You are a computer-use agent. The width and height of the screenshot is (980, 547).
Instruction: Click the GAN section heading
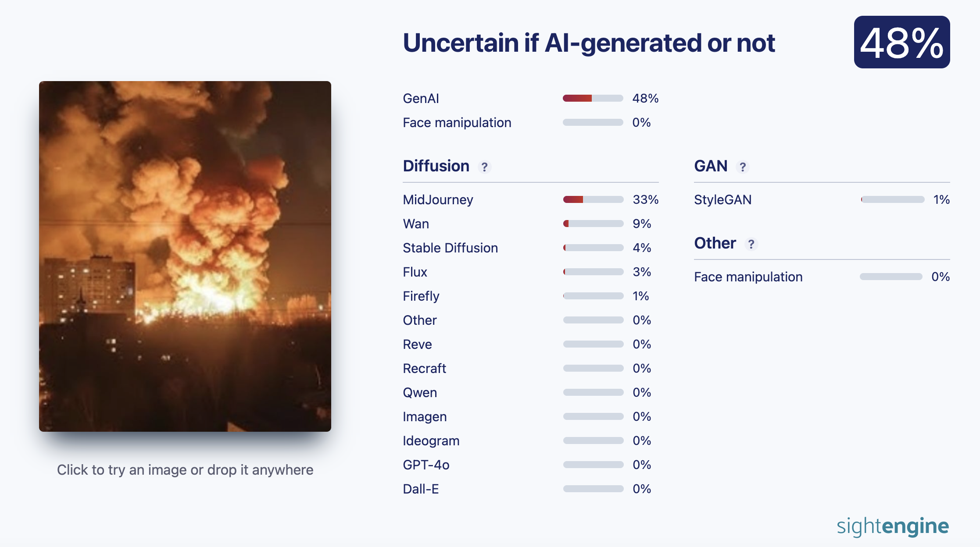pos(711,166)
